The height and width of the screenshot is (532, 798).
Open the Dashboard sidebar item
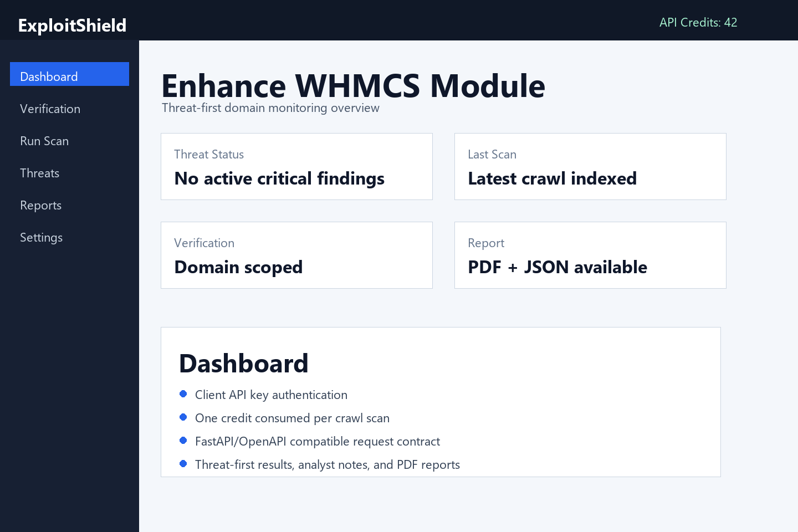tap(69, 74)
